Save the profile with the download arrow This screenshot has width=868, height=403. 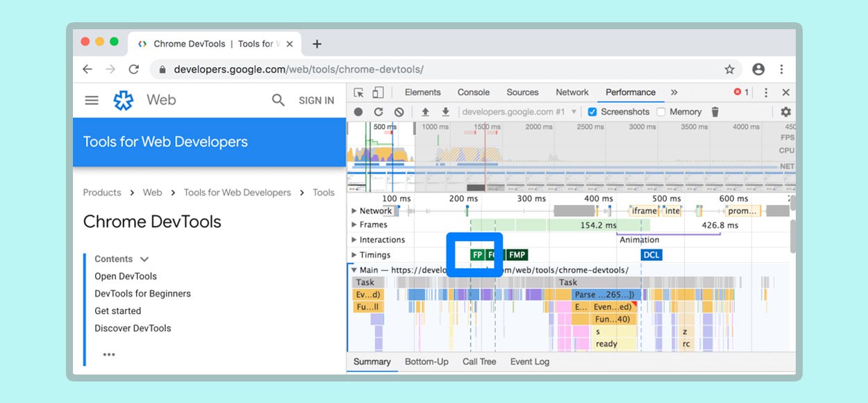(446, 112)
